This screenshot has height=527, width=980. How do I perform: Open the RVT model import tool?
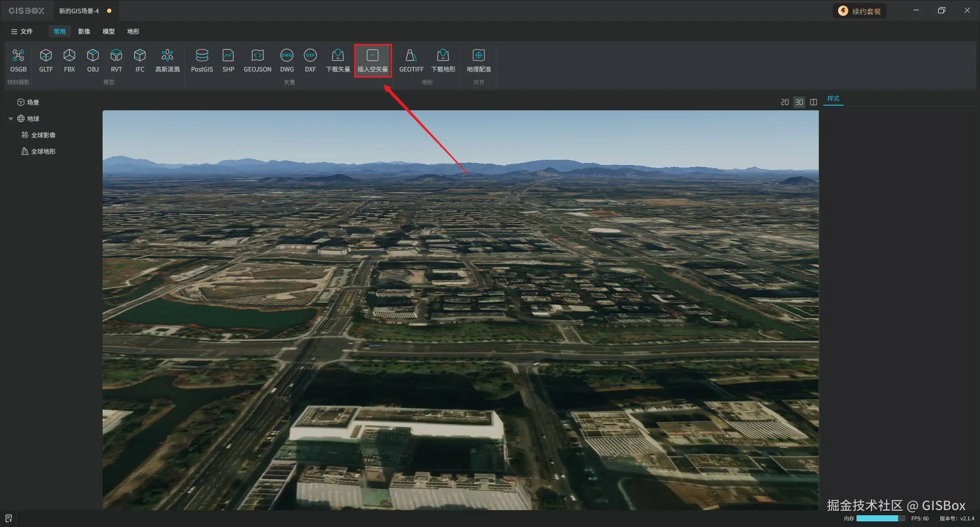coord(116,61)
